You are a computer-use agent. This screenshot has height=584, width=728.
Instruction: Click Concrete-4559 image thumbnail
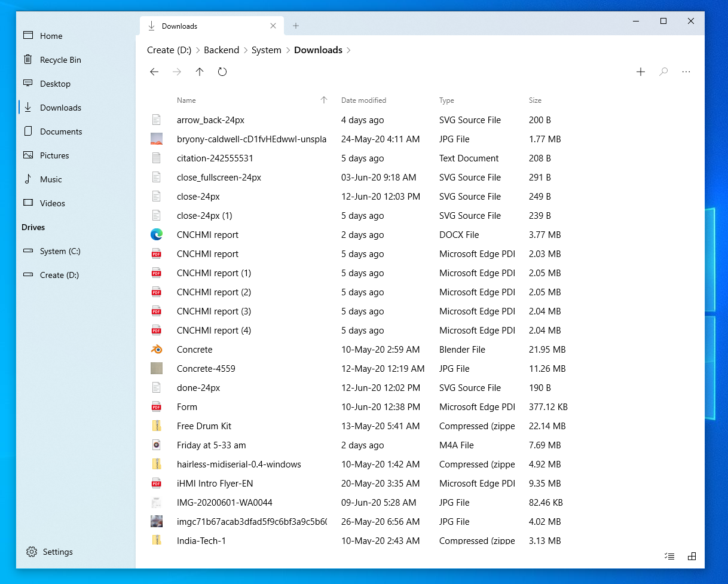[x=157, y=369]
